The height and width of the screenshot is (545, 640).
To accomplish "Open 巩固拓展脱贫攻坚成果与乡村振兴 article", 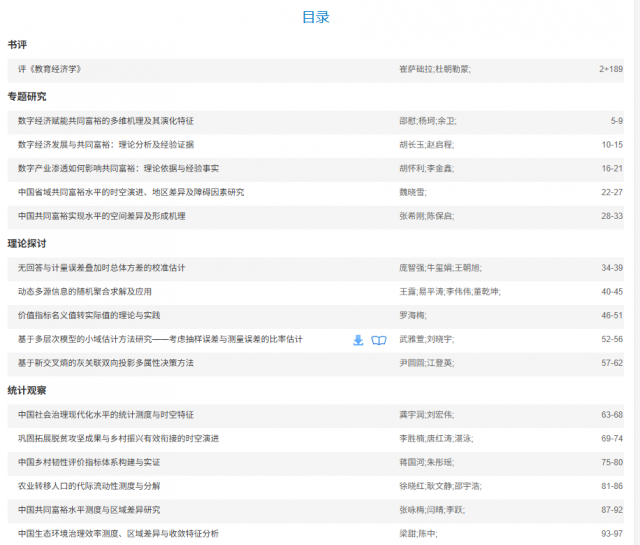I will pyautogui.click(x=118, y=438).
